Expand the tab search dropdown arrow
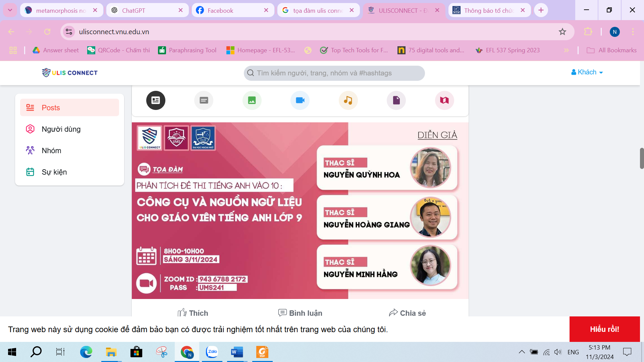 tap(10, 10)
